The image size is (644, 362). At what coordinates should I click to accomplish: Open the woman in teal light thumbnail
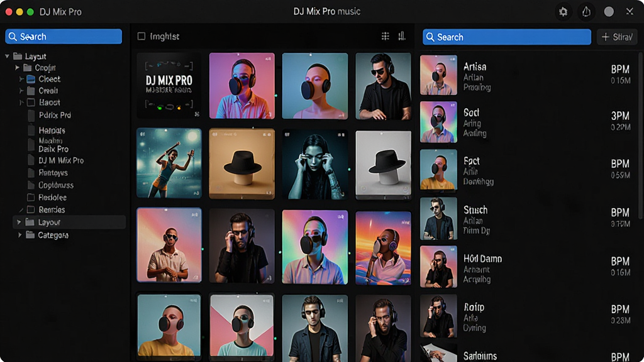[x=315, y=165]
